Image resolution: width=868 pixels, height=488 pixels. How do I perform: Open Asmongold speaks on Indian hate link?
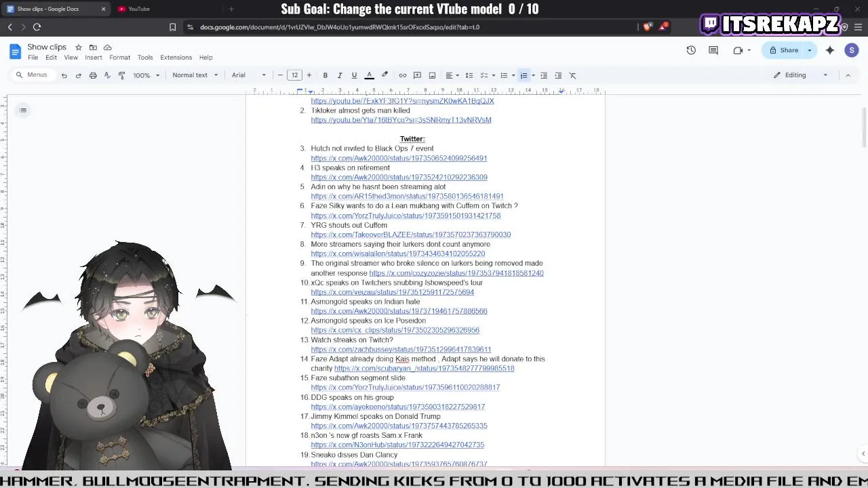(x=399, y=311)
